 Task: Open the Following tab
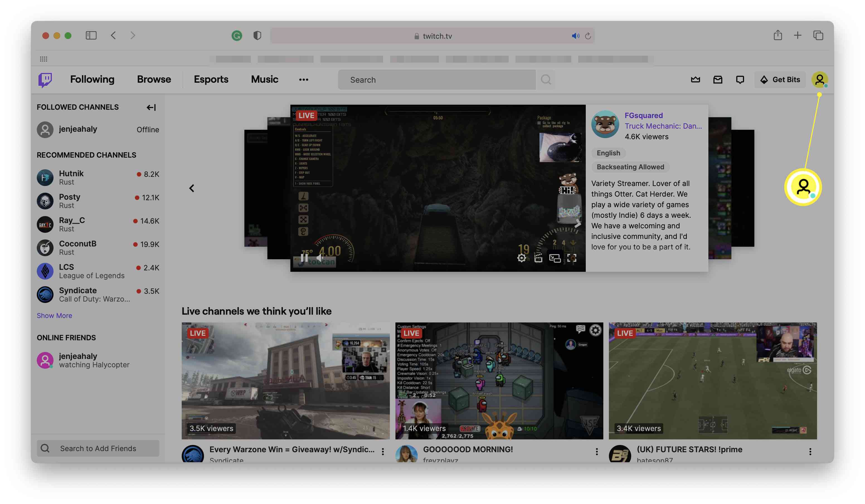pyautogui.click(x=92, y=79)
